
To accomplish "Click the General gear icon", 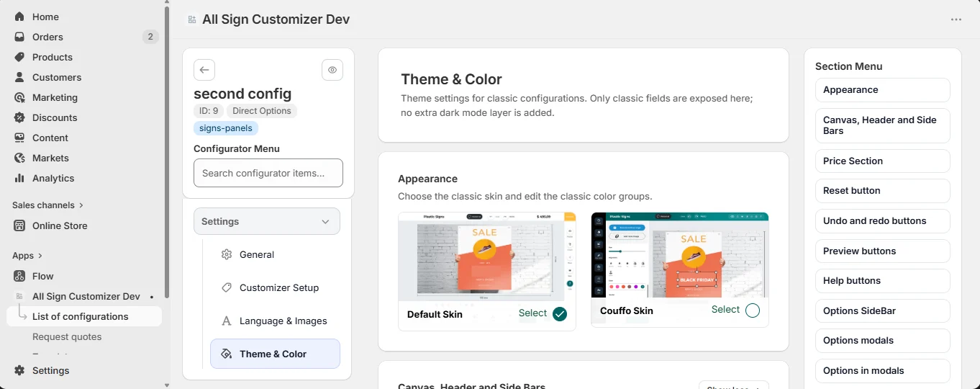I will click(227, 254).
